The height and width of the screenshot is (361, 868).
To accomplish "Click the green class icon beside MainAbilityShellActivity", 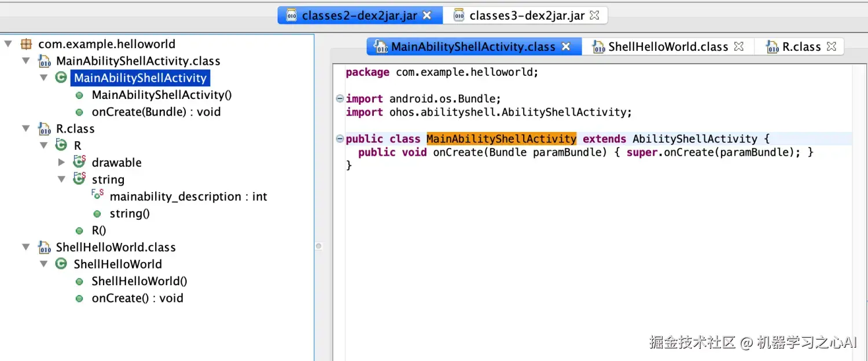I will point(61,78).
